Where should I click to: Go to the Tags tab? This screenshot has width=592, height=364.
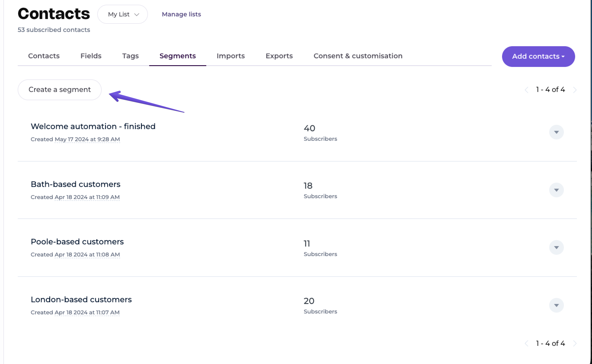click(130, 56)
